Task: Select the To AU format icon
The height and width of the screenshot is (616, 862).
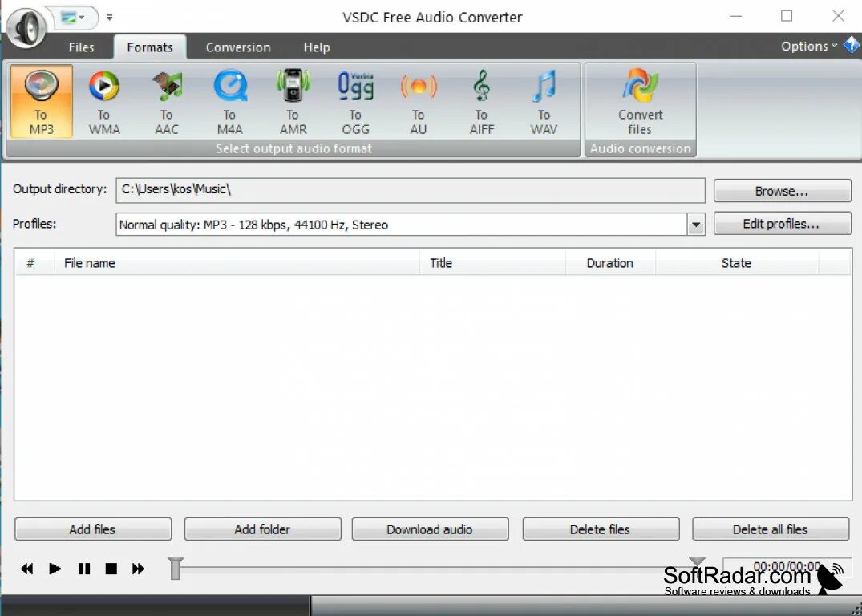Action: click(419, 101)
